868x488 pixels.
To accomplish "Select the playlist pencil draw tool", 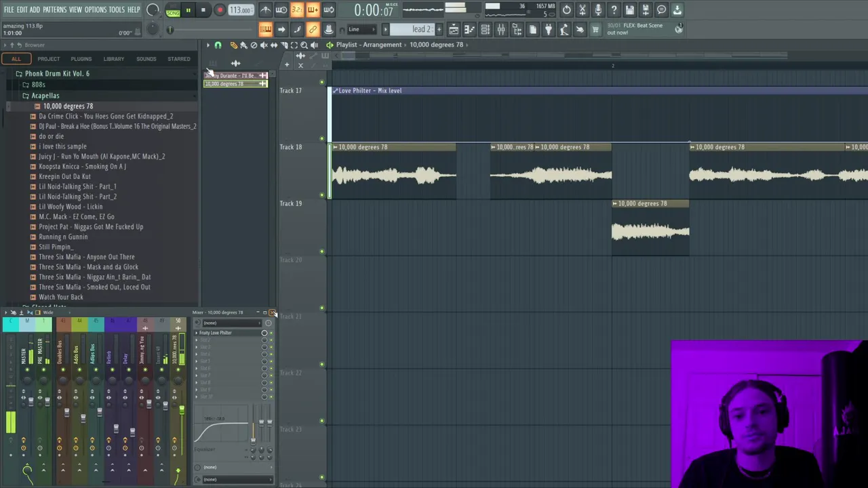I will [x=234, y=45].
